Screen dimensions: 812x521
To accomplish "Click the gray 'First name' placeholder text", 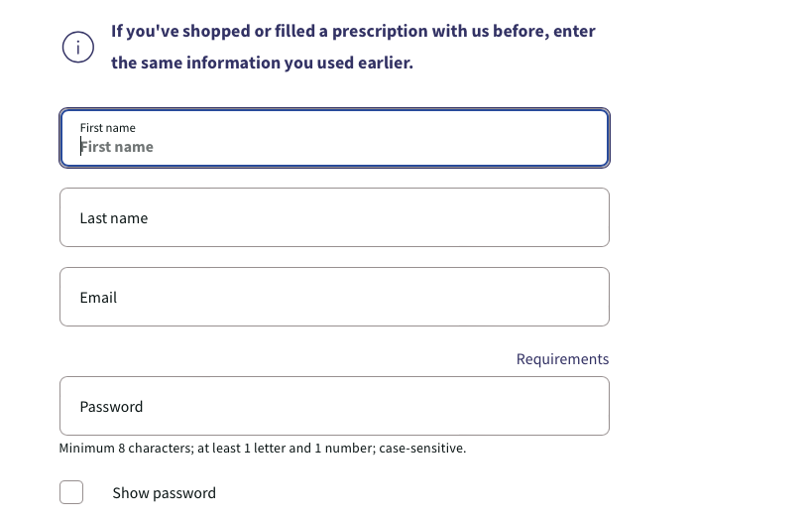I will tap(117, 147).
